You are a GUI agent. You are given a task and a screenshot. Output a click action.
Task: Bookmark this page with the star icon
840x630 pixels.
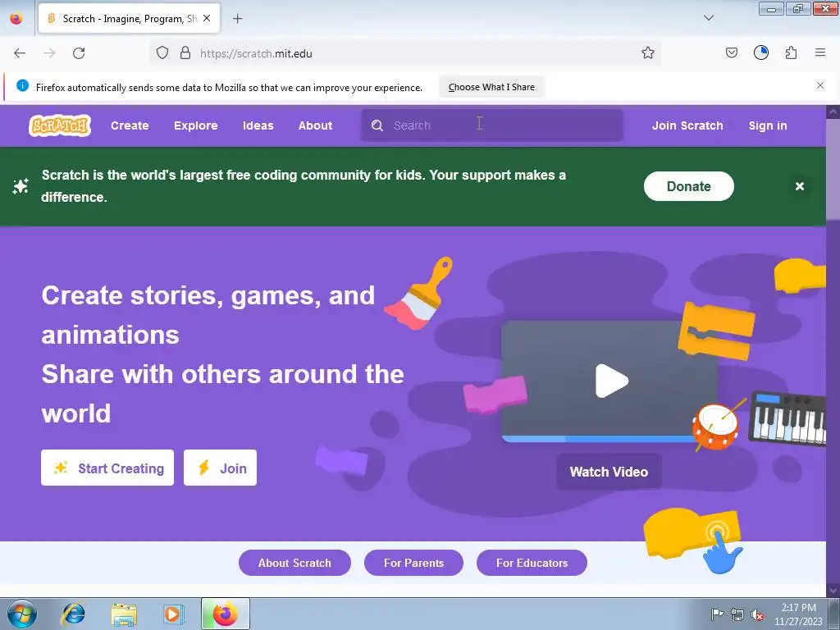click(x=648, y=53)
